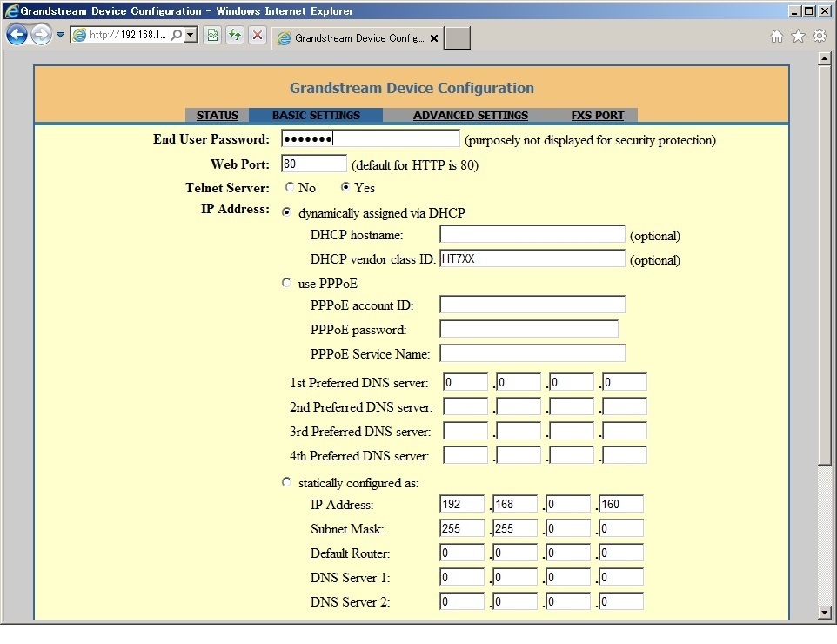Click first octet of 1st Preferred DNS
The height and width of the screenshot is (644, 837).
click(x=465, y=382)
